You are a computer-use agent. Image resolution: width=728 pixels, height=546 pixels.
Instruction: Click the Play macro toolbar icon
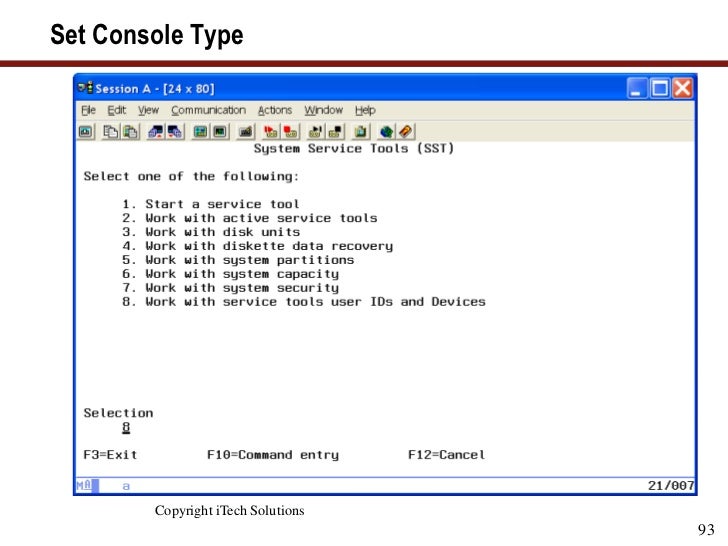point(316,132)
